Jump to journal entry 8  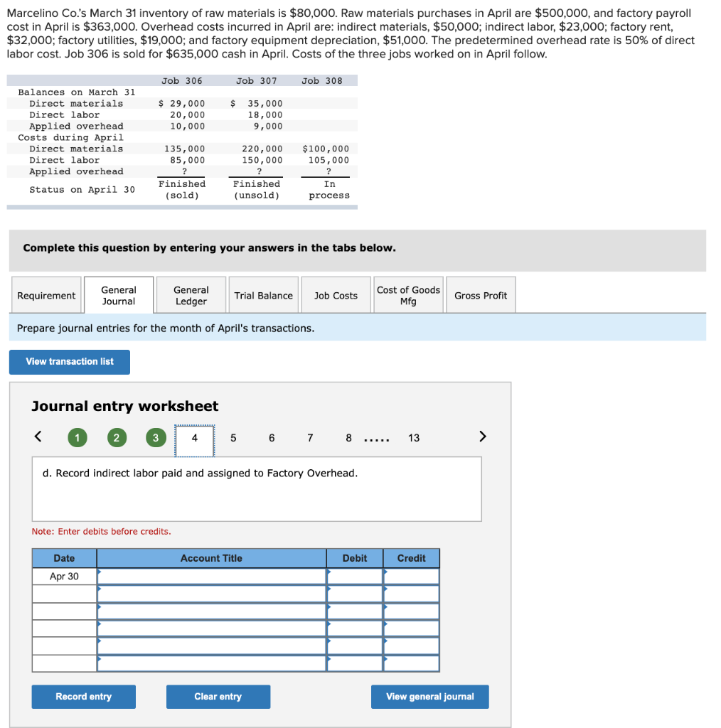pyautogui.click(x=348, y=438)
